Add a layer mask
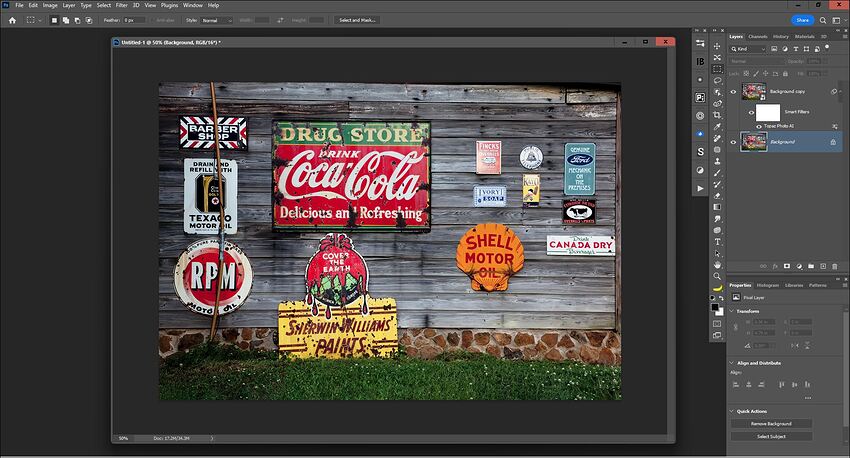This screenshot has width=850, height=458. (787, 266)
